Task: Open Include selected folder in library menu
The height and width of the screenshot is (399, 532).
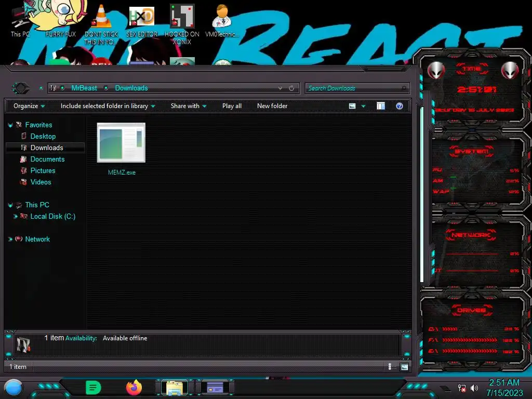Action: [x=108, y=106]
